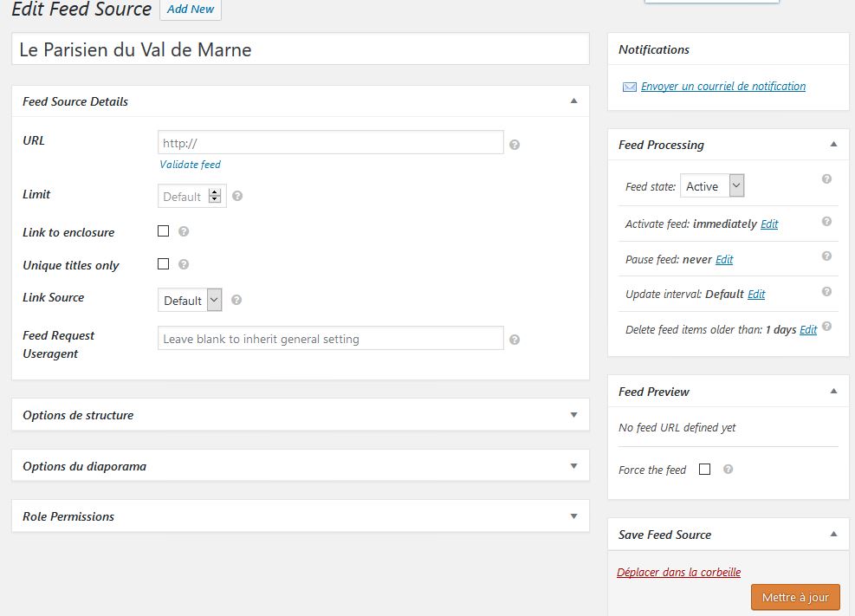Click help icon next to URL field
855x616 pixels.
(x=515, y=145)
